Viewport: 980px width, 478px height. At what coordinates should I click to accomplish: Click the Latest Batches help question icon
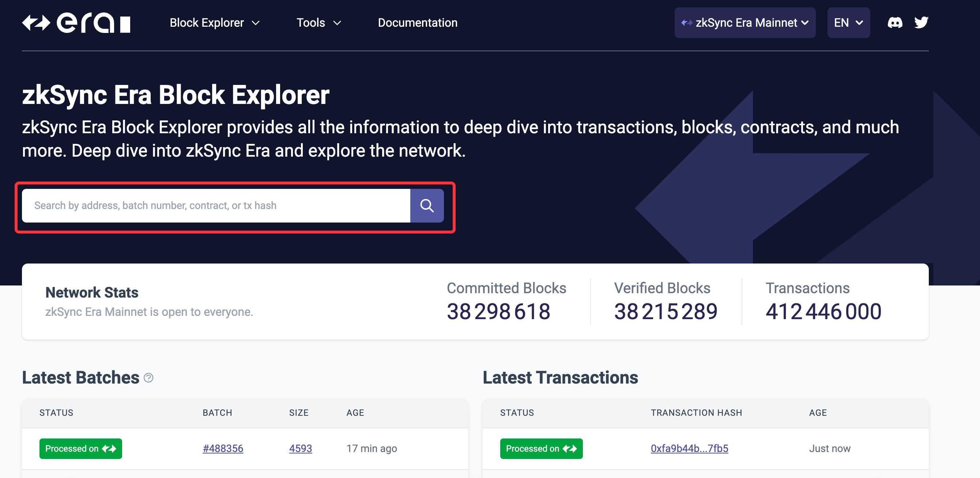click(148, 378)
